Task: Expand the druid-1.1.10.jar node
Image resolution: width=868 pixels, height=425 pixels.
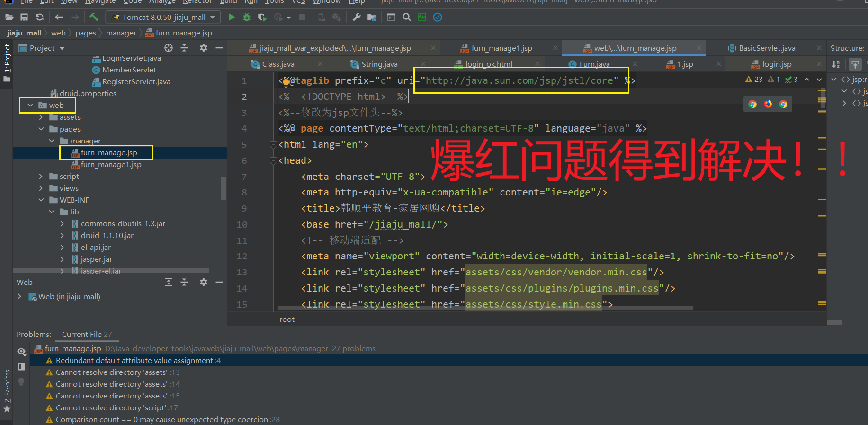Action: click(62, 235)
